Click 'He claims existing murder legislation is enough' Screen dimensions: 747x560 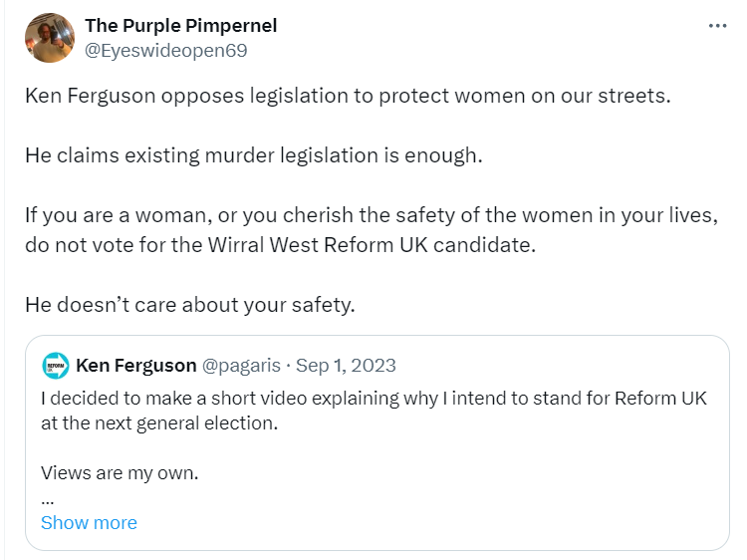253,155
